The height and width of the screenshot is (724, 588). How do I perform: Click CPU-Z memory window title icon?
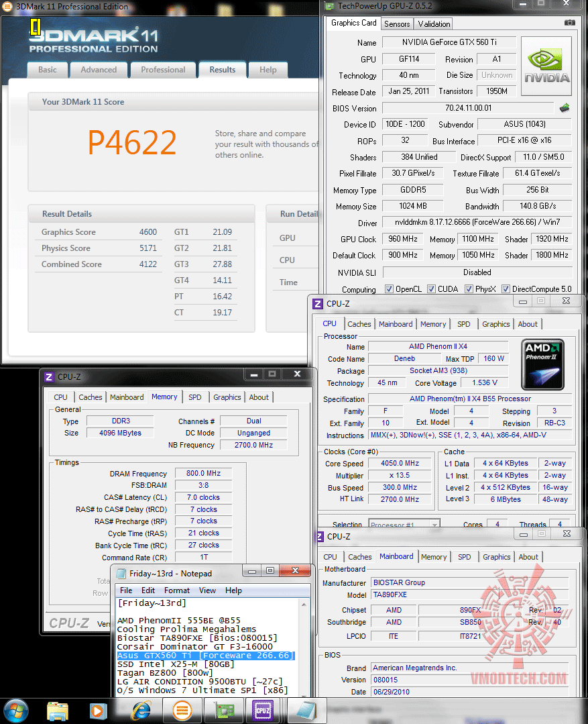coord(49,377)
